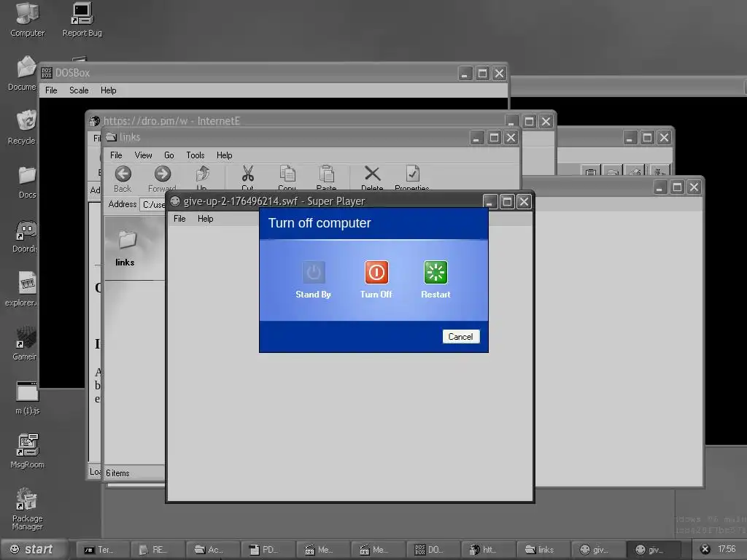Select Package Manager desktop icon
747x560 pixels.
(27, 508)
